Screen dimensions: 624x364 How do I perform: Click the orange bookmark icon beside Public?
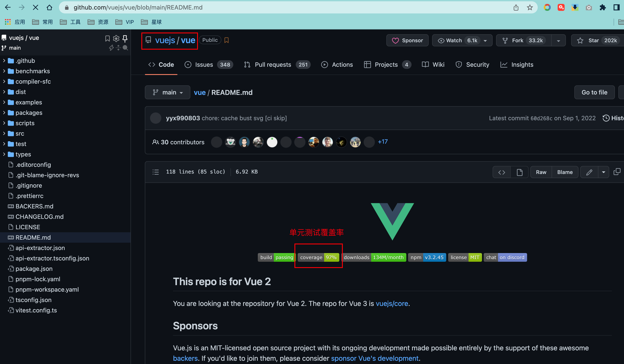226,40
